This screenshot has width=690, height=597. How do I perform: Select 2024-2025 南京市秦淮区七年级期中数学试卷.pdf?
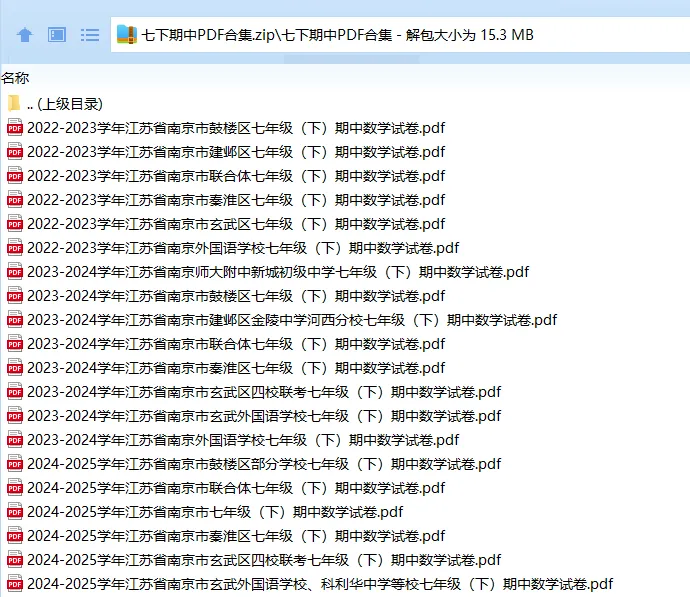[236, 535]
